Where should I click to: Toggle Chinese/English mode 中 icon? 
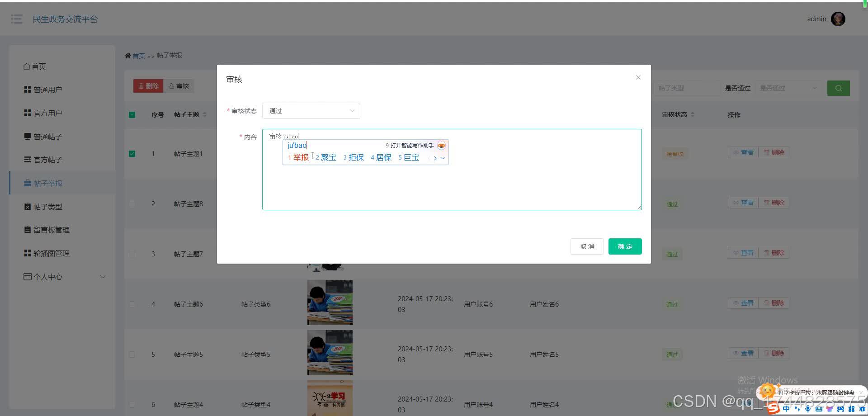[x=786, y=409]
